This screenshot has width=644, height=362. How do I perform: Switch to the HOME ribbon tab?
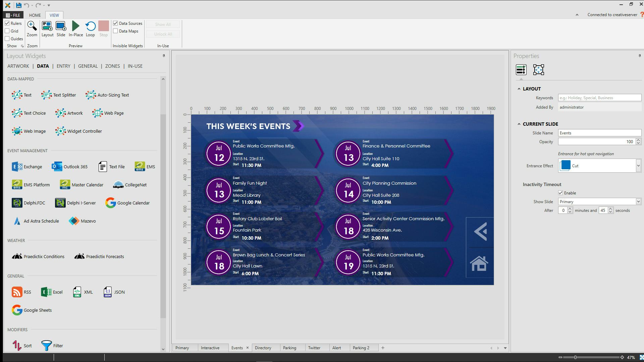(x=35, y=15)
